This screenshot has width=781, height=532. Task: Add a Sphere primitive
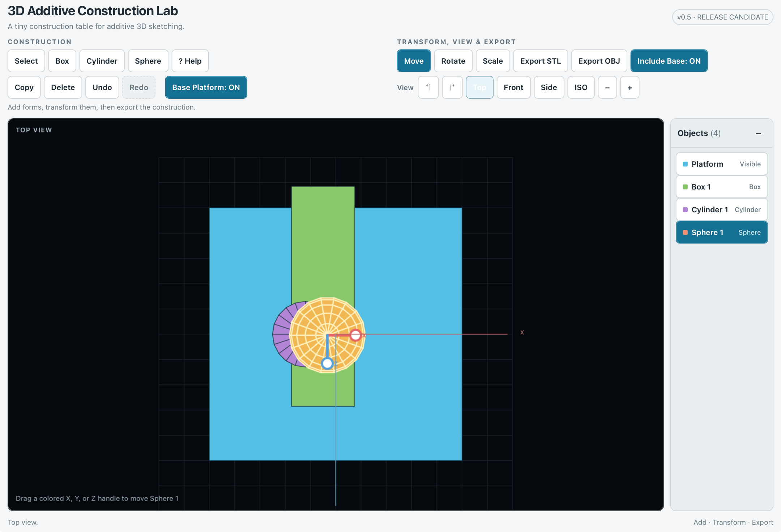coord(148,61)
